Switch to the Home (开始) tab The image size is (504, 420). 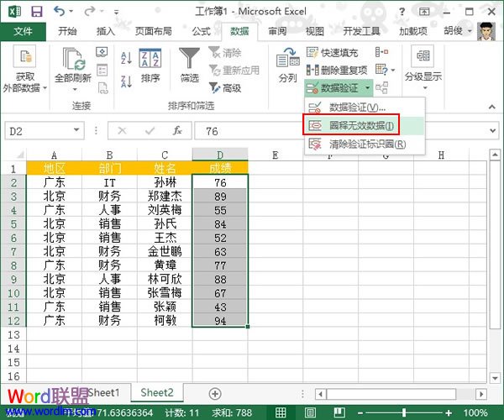tap(67, 31)
